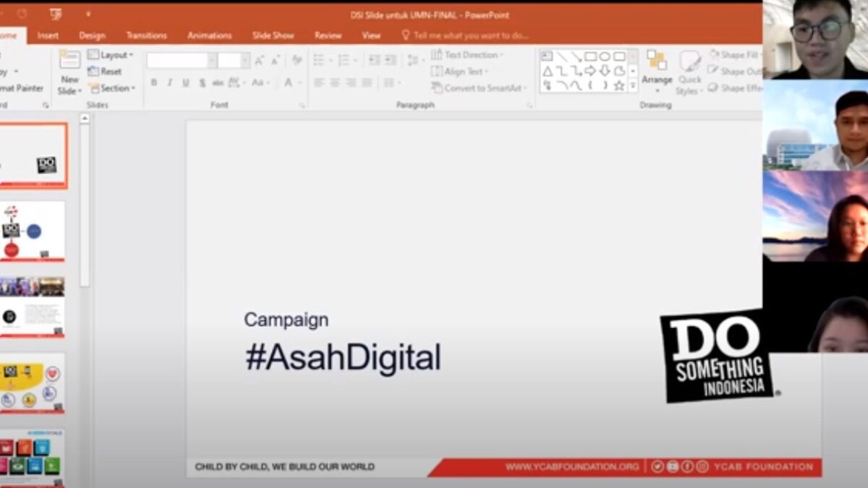Select the Star shape in gallery

click(x=619, y=85)
